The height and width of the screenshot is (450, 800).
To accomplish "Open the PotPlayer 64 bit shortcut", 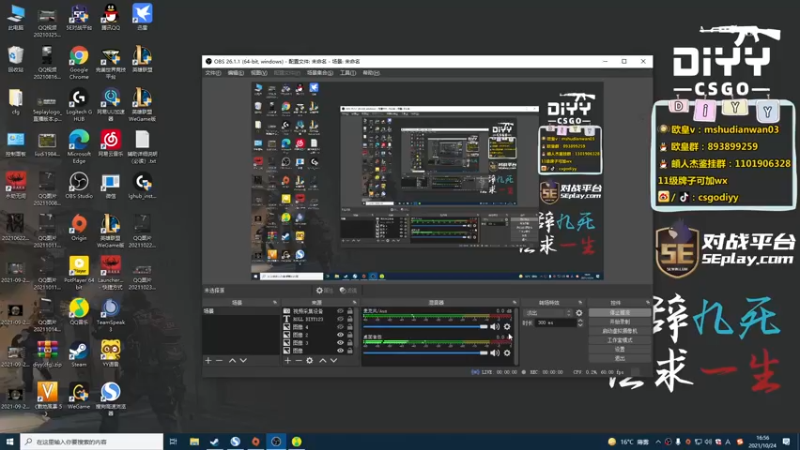I will pyautogui.click(x=79, y=272).
